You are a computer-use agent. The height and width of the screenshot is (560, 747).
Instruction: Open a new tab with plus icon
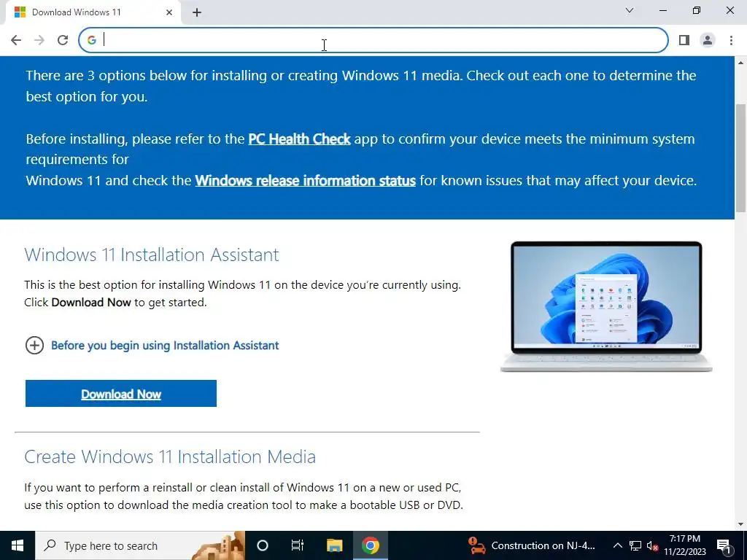[x=197, y=12]
